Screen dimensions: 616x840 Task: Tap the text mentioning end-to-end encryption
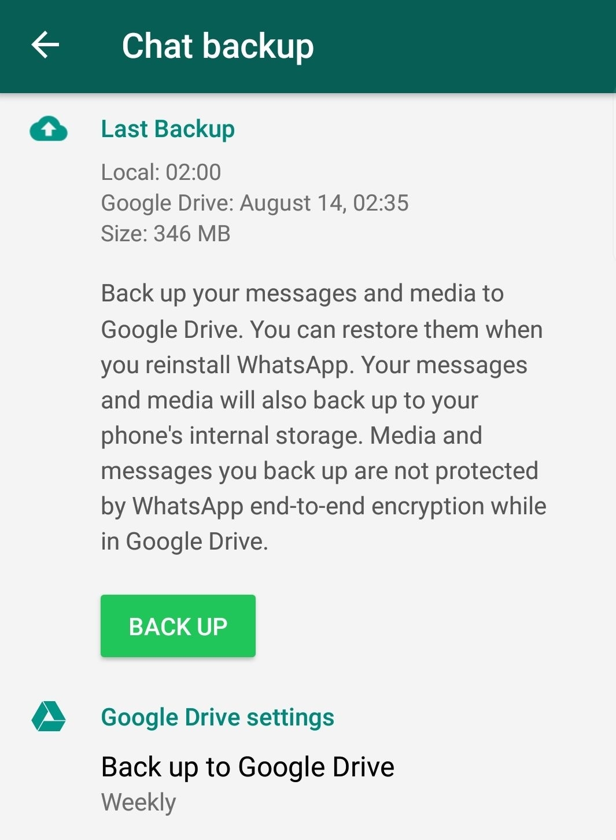[x=324, y=506]
